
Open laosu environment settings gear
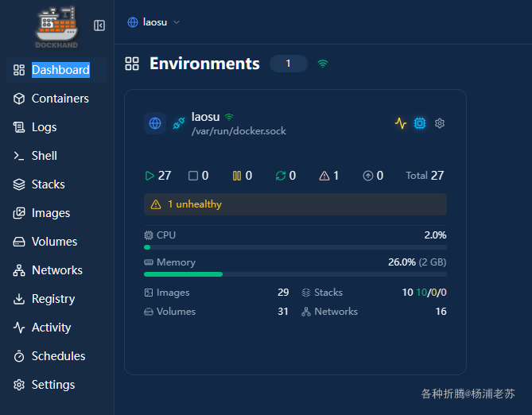(x=440, y=123)
